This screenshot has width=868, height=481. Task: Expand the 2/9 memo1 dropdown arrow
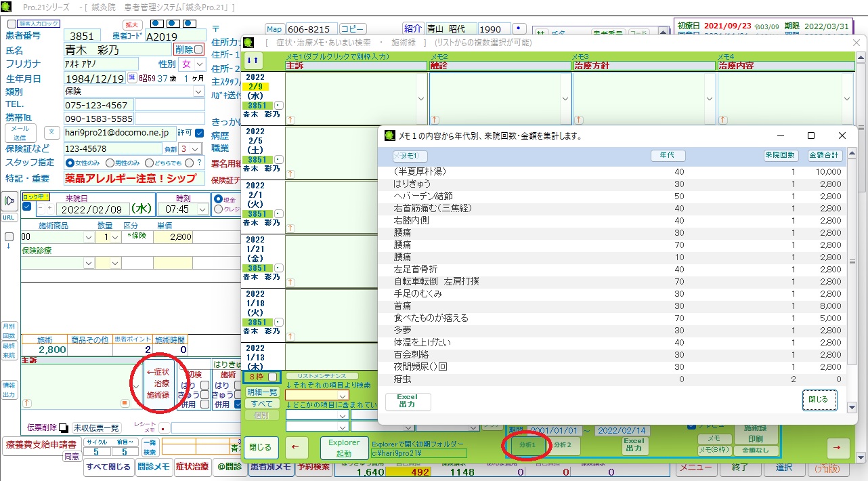[421, 98]
